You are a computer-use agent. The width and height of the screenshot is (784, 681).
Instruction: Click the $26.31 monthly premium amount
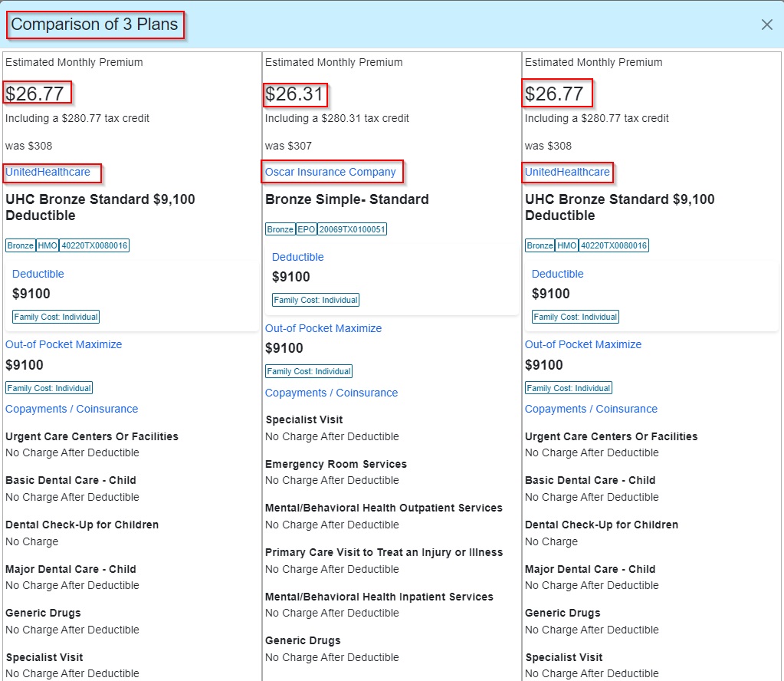[294, 94]
